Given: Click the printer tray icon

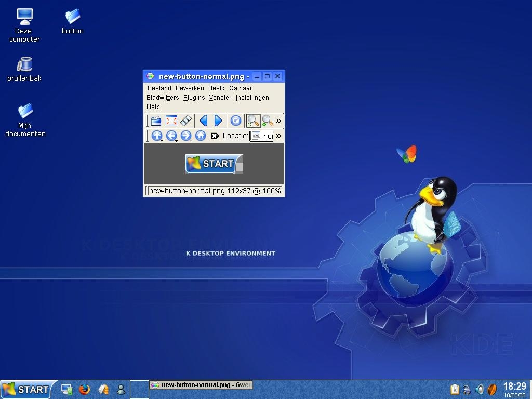Looking at the screenshot, I should [467, 390].
